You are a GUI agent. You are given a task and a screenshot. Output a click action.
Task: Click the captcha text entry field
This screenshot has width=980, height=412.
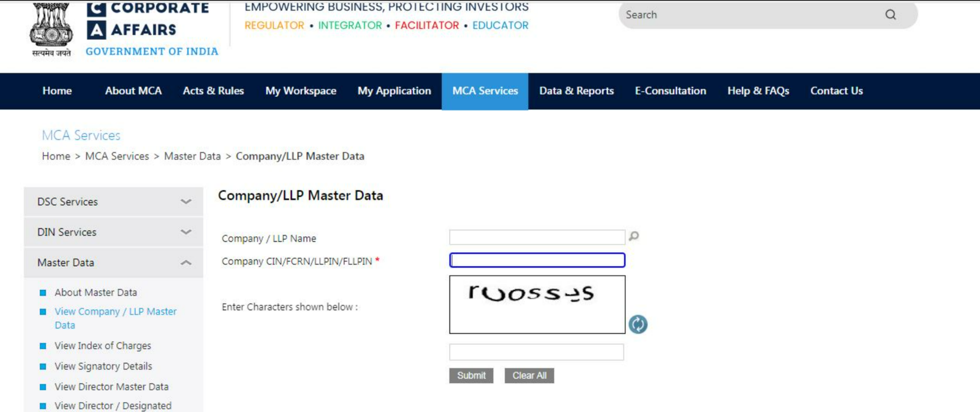(536, 352)
